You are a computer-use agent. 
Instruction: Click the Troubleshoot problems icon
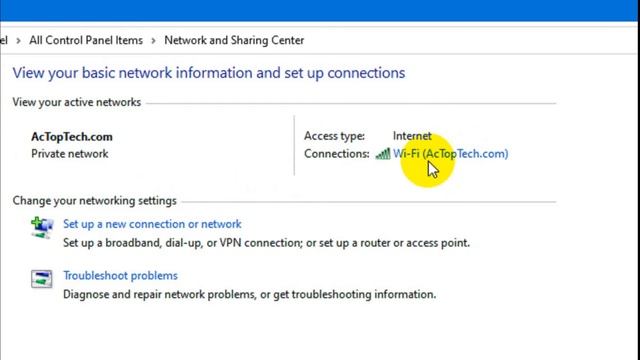(x=42, y=279)
